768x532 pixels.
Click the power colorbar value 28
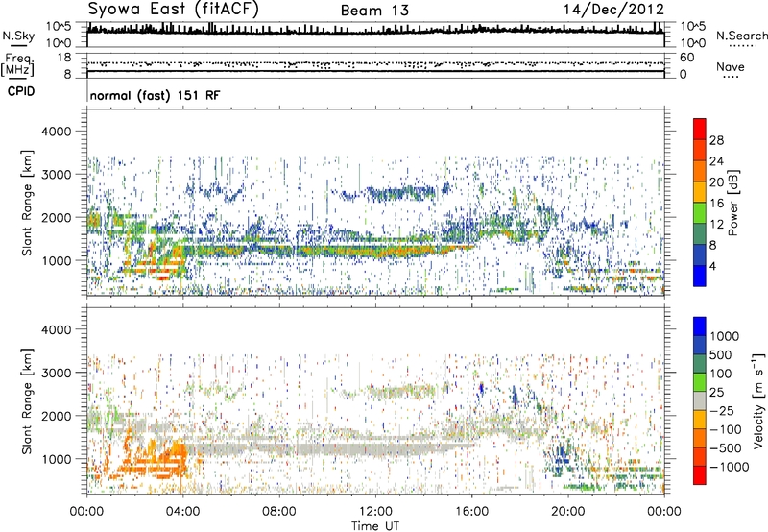tap(716, 140)
